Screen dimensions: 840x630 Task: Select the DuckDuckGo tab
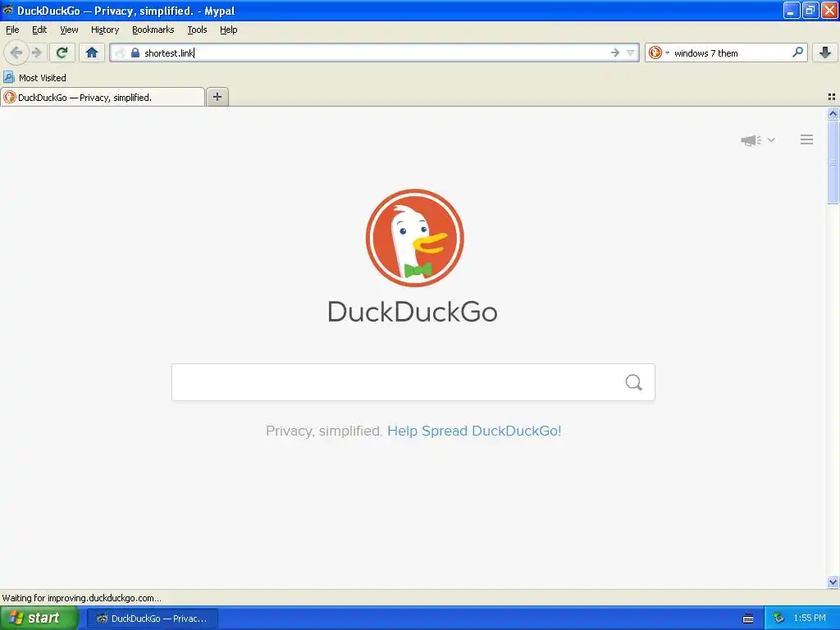(103, 97)
